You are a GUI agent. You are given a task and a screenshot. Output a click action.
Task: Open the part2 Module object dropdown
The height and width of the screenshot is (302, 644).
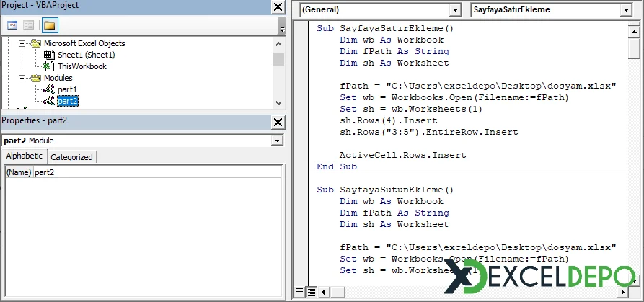point(278,141)
